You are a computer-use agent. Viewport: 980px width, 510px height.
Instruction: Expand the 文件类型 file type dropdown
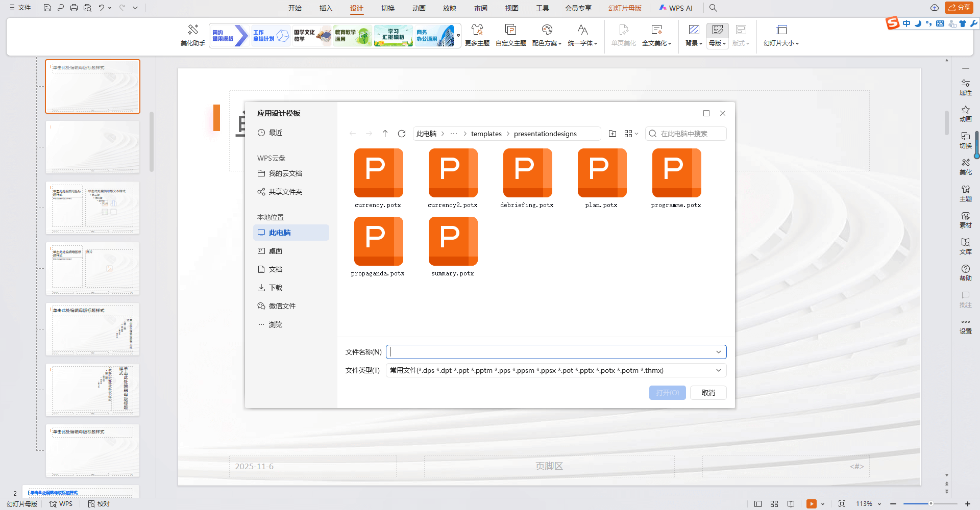pyautogui.click(x=718, y=370)
